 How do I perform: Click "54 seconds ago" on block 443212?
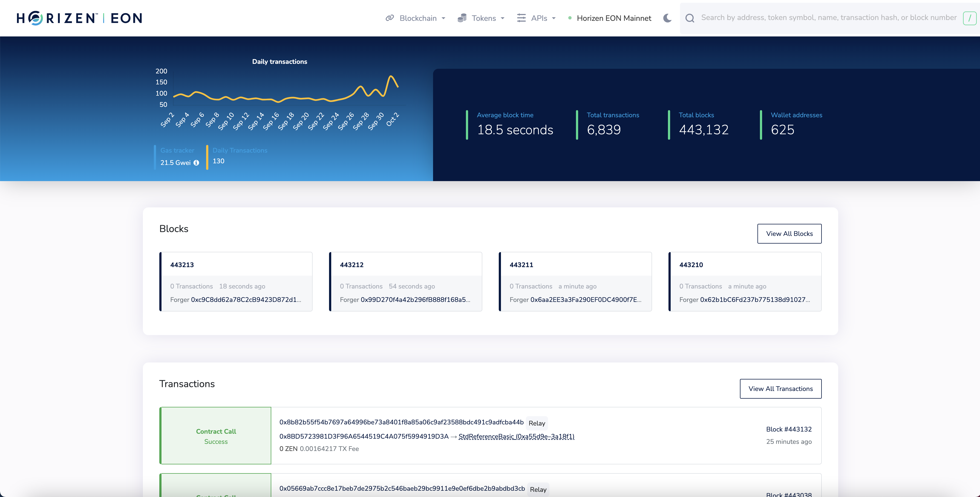[412, 286]
